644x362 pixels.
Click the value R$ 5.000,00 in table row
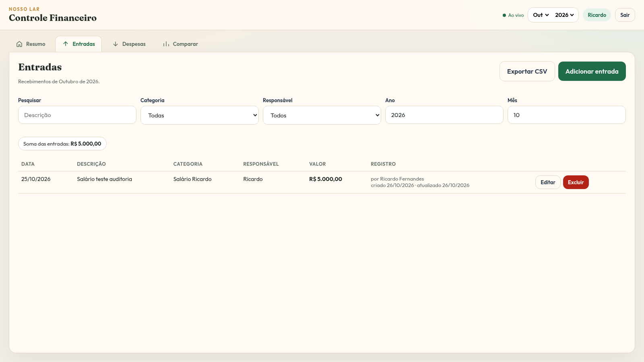(x=326, y=179)
